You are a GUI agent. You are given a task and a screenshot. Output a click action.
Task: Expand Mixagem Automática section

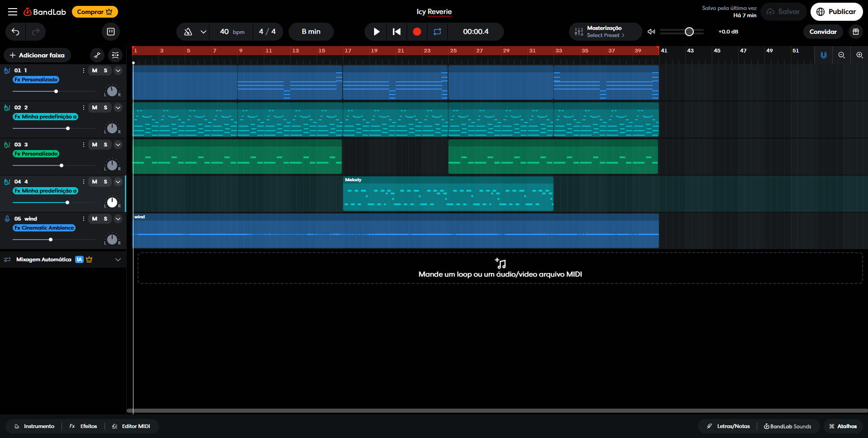[118, 259]
